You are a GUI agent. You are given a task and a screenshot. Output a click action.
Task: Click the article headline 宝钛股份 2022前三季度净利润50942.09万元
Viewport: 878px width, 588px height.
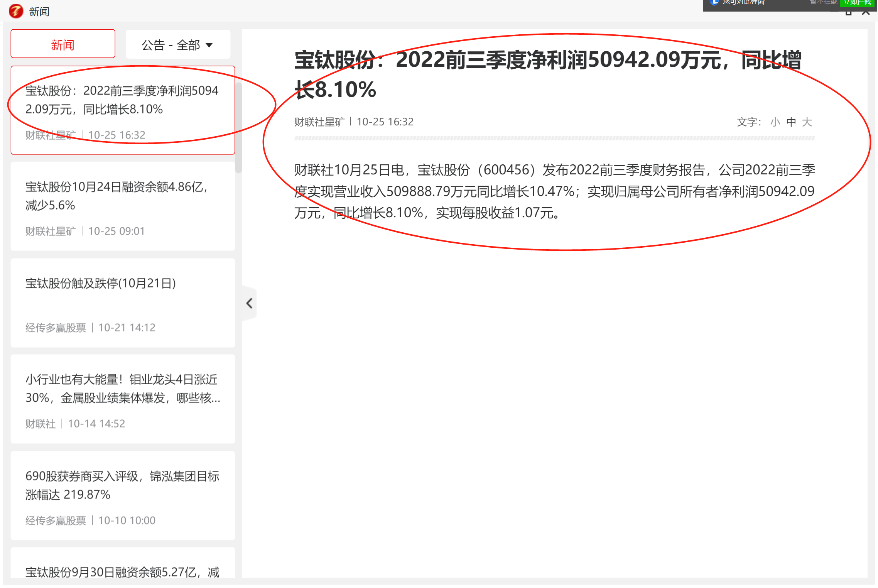[x=548, y=75]
